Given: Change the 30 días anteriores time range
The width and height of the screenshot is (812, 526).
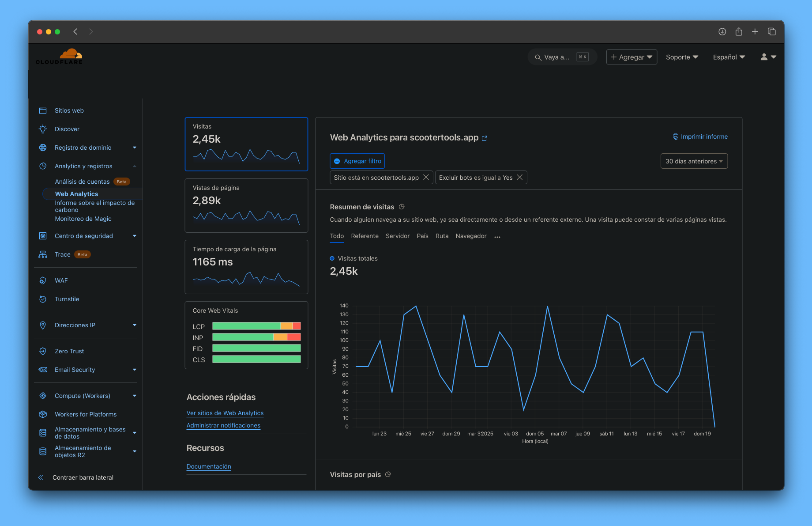Looking at the screenshot, I should [x=694, y=161].
